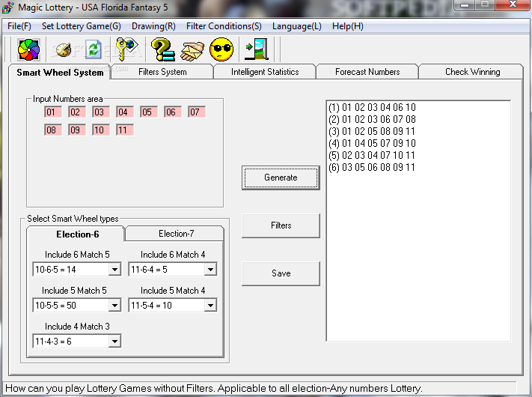
Task: Click the sunglasses smiley face icon
Action: tap(221, 49)
